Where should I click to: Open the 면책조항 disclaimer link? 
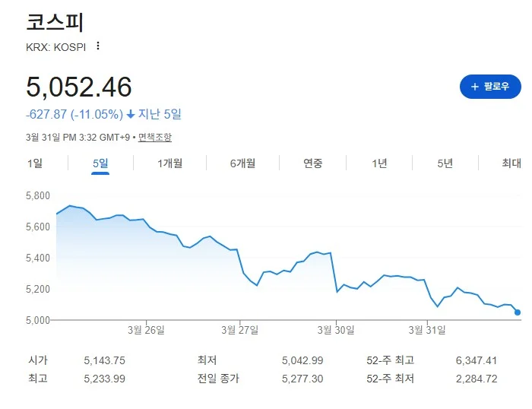click(x=155, y=137)
